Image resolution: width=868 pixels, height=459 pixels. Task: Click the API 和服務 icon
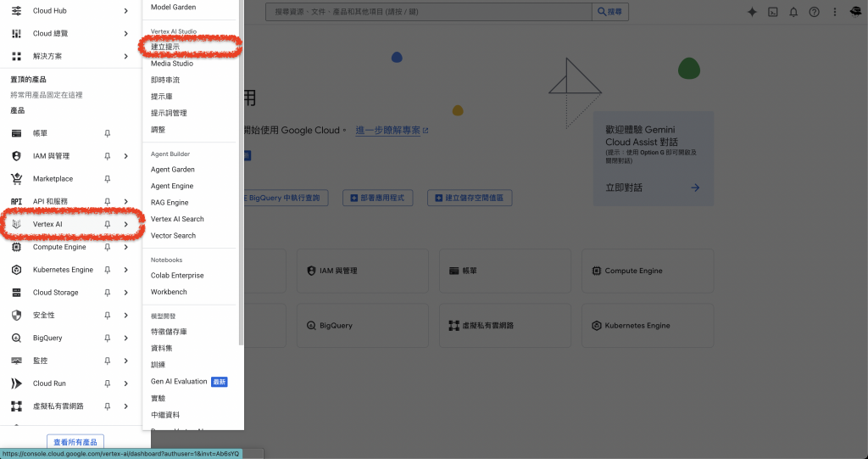pos(17,201)
